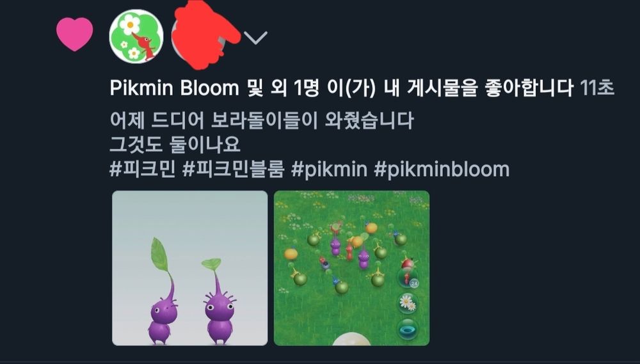This screenshot has width=640, height=364.
Task: Open the #피크민블룸 hashtag
Action: pyautogui.click(x=233, y=170)
